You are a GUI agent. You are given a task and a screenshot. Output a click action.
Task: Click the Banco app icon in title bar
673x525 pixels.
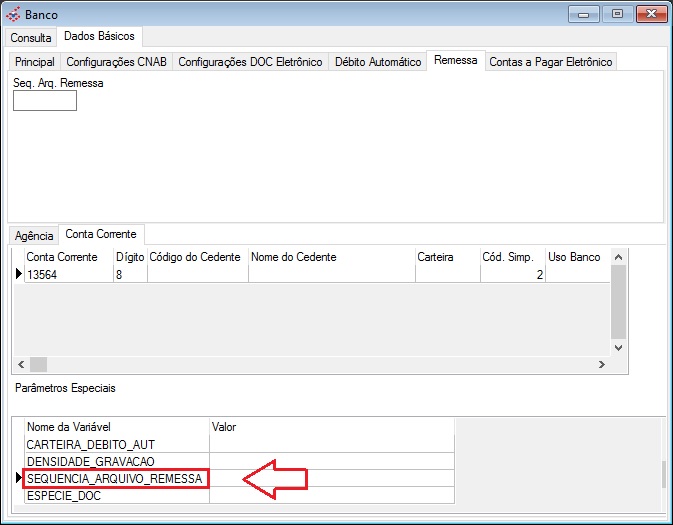tap(14, 15)
